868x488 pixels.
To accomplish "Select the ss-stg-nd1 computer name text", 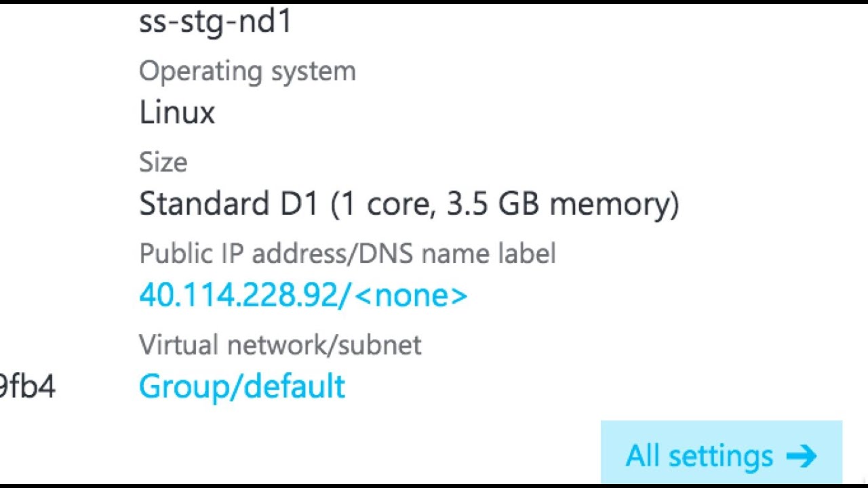I will point(215,22).
